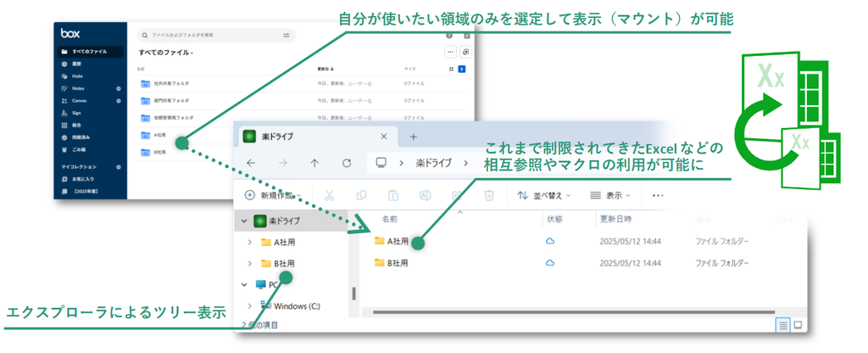Viewport: 868px width, 353px height.
Task: Click 楽ドライブ in Explorer address bar
Action: click(433, 164)
